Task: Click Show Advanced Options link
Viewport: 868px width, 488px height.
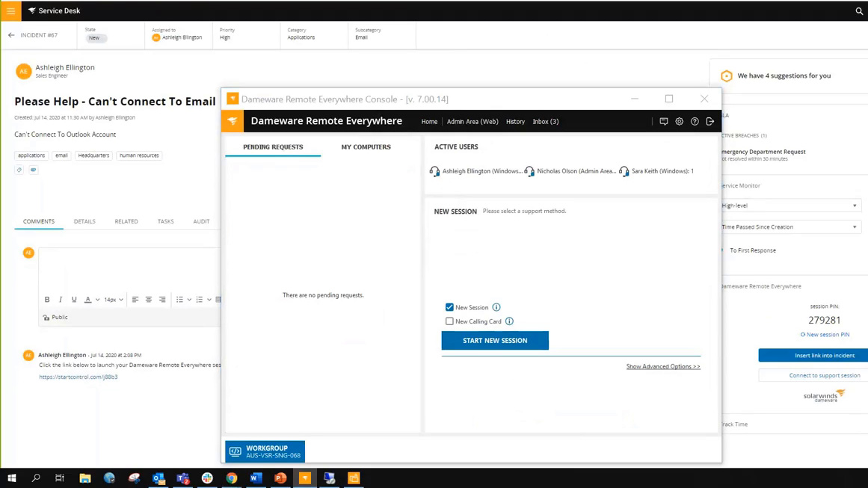Action: tap(662, 366)
